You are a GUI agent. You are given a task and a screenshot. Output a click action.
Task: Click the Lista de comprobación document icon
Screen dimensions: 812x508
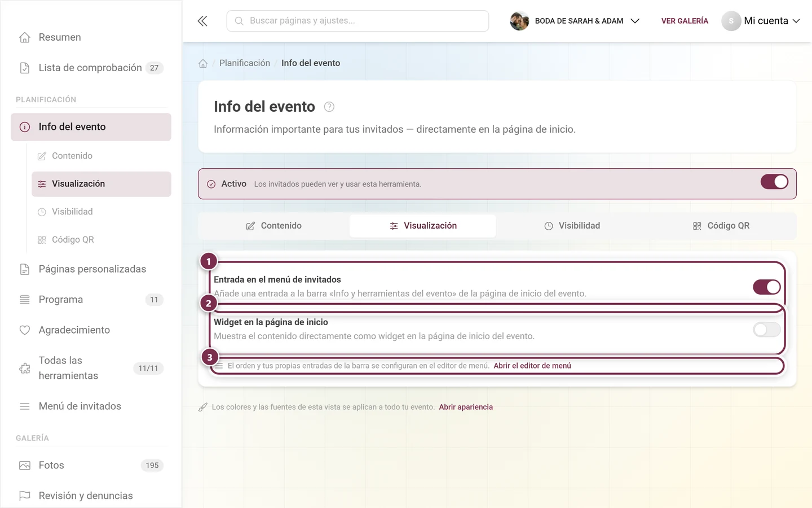(25, 68)
